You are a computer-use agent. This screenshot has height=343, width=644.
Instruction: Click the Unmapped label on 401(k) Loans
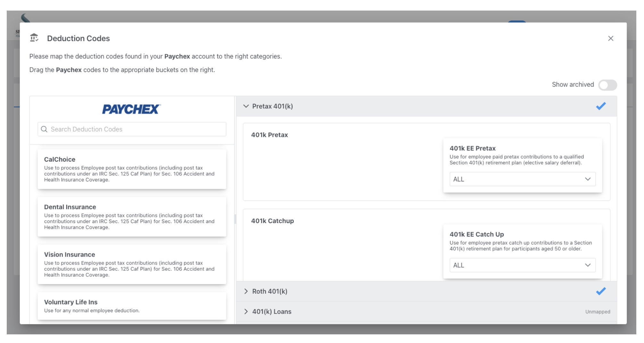(x=597, y=311)
